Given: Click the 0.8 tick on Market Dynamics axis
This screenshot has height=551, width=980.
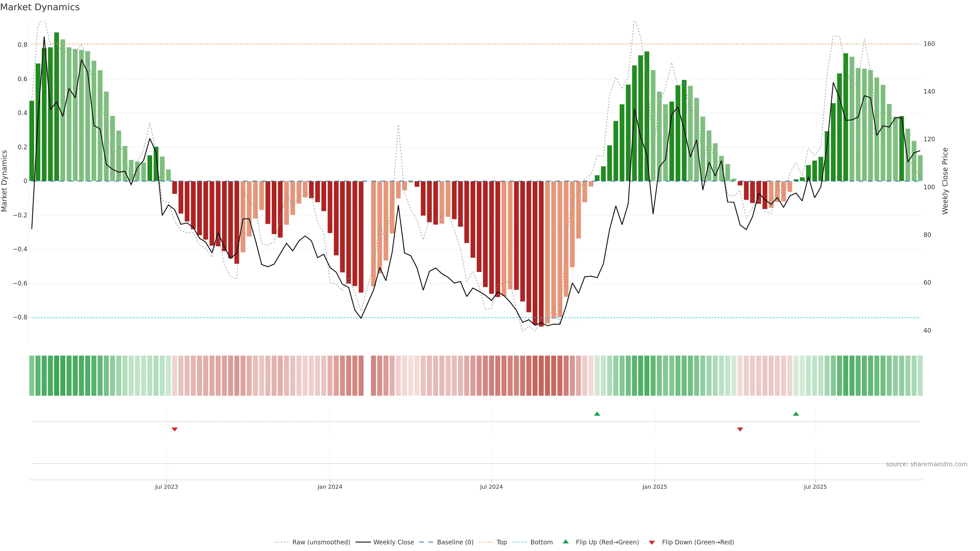Looking at the screenshot, I should click(22, 45).
